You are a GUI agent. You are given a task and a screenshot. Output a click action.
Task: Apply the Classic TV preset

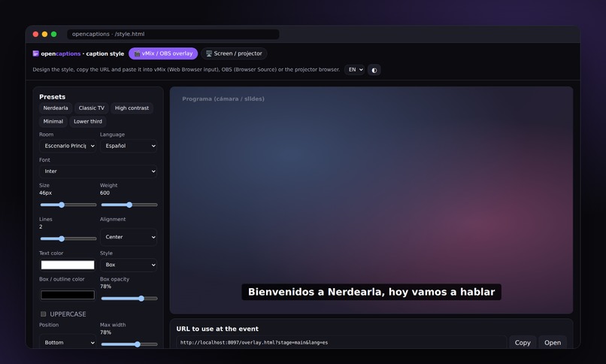pyautogui.click(x=92, y=108)
